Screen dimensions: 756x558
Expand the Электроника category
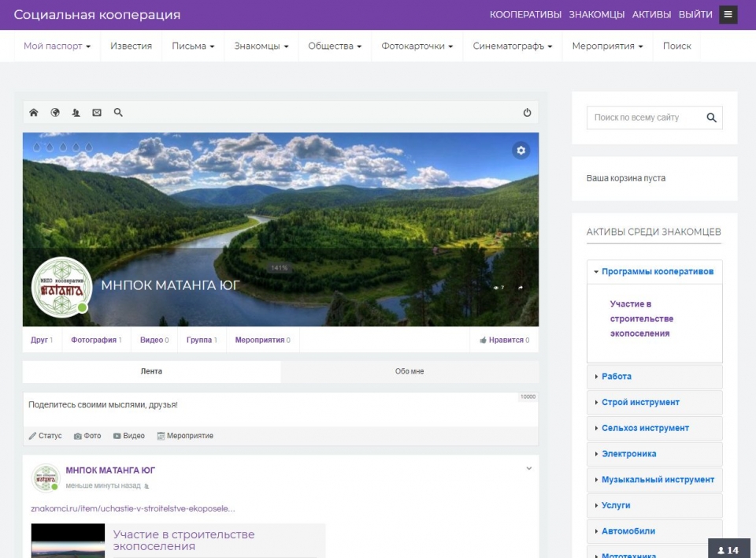click(x=654, y=454)
